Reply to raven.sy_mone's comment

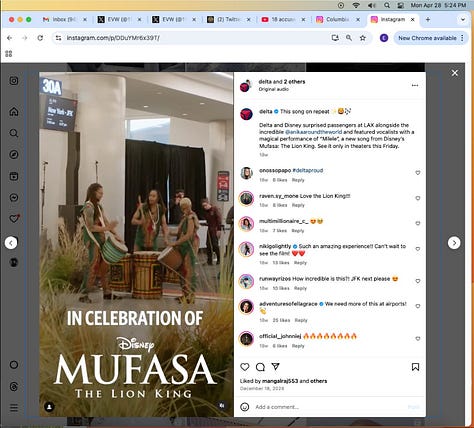[x=298, y=205]
